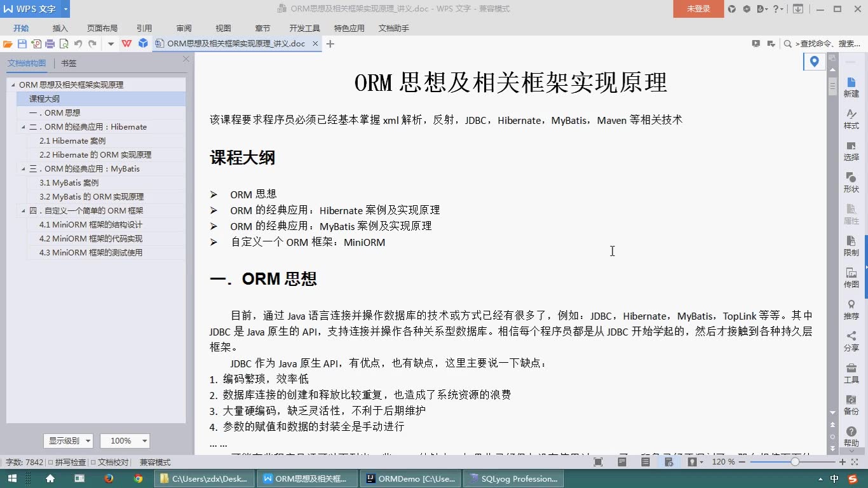Collapse the 三．ORM 的经典应用：MyBatis node

(23, 169)
